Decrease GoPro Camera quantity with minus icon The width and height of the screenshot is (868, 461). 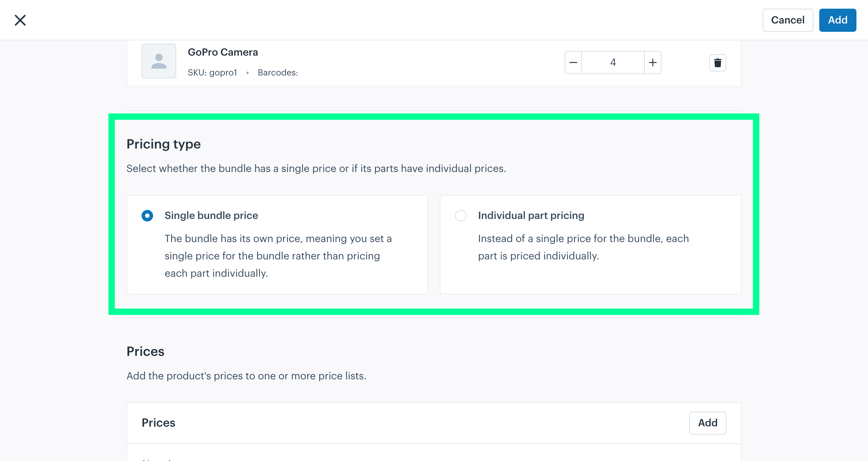pos(573,63)
